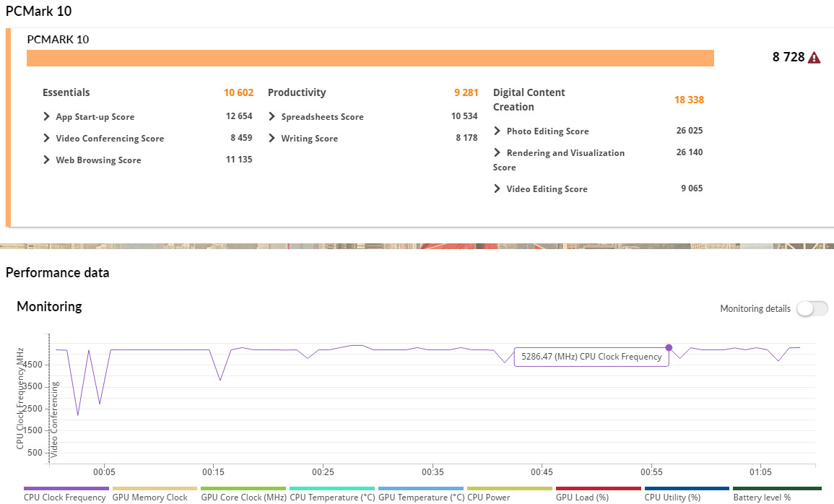Expand the Web Browsing Score chevron

coord(48,160)
